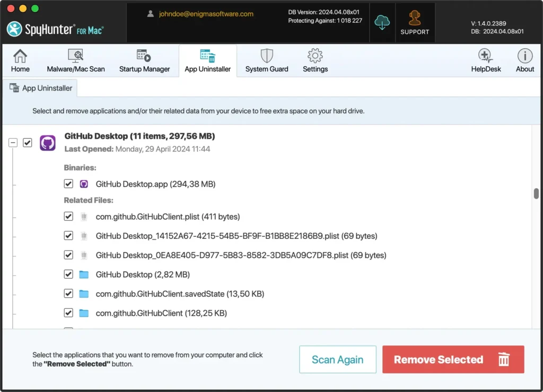Screen dimensions: 543x392
Task: Click the com.github.GitHubClient.plist file icon
Action: pos(84,217)
